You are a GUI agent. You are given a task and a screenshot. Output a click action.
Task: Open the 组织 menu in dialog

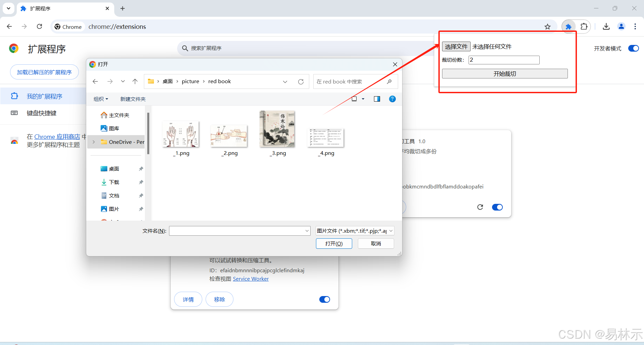tap(101, 99)
